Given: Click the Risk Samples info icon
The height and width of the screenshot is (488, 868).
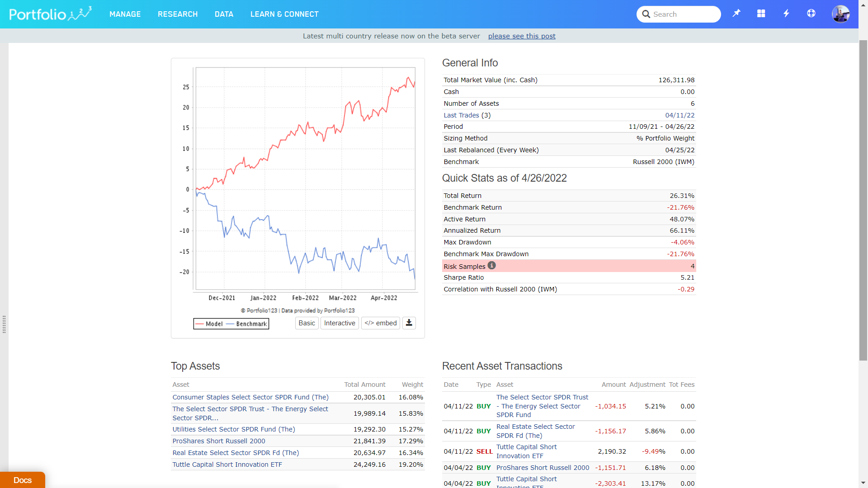Looking at the screenshot, I should (492, 266).
